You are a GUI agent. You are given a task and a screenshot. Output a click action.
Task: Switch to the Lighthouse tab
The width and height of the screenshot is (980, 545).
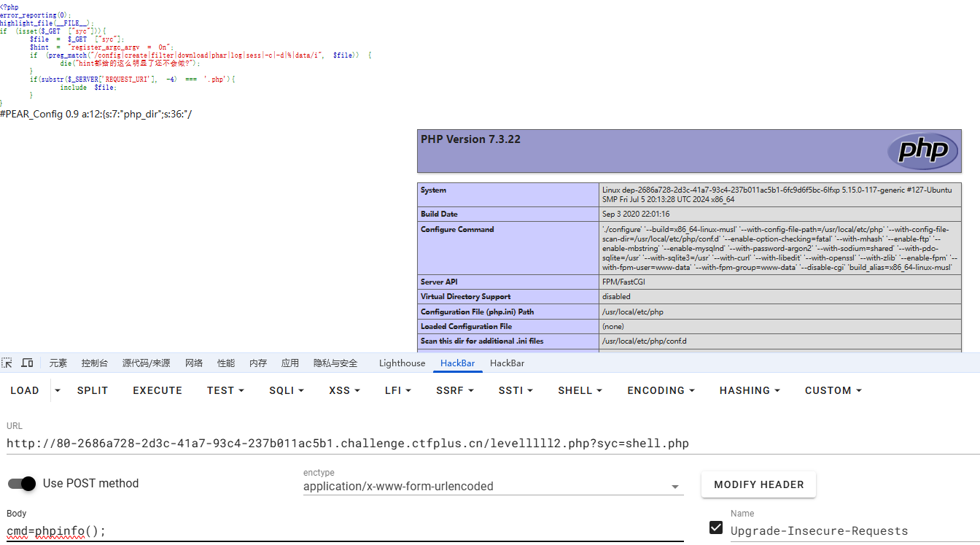(x=402, y=363)
